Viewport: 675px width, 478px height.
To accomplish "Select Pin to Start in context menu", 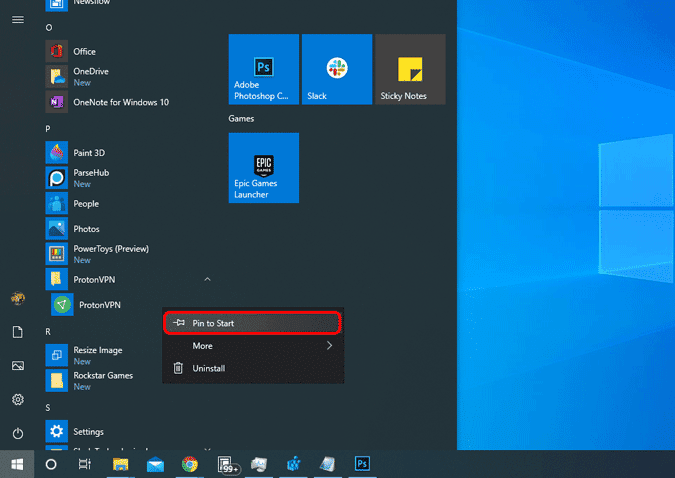I will click(253, 323).
